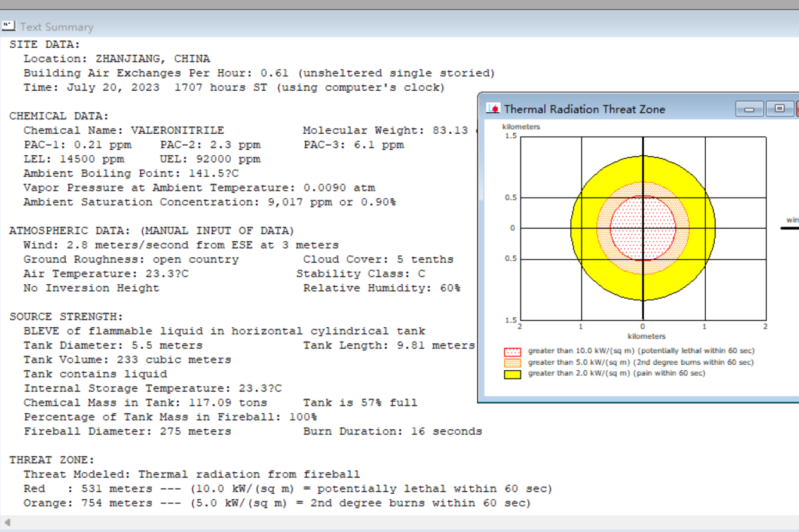Select the Ambient Saturation Concentration line
The height and width of the screenshot is (532, 799).
point(210,202)
